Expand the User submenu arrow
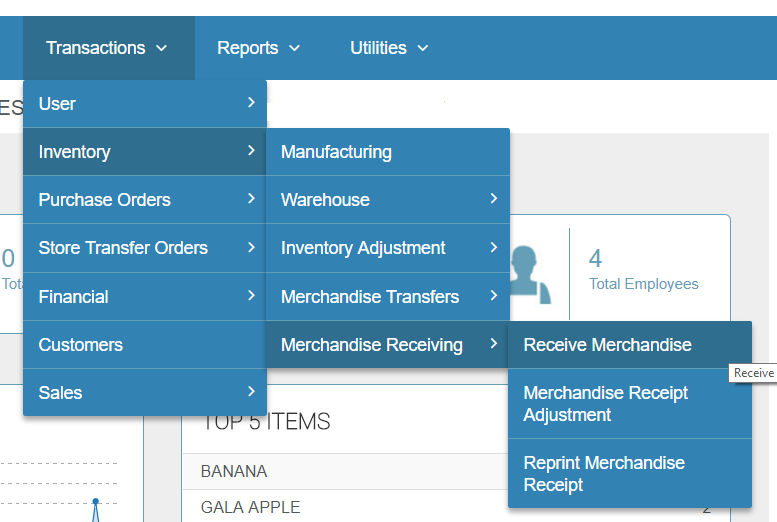This screenshot has width=777, height=522. pyautogui.click(x=251, y=103)
